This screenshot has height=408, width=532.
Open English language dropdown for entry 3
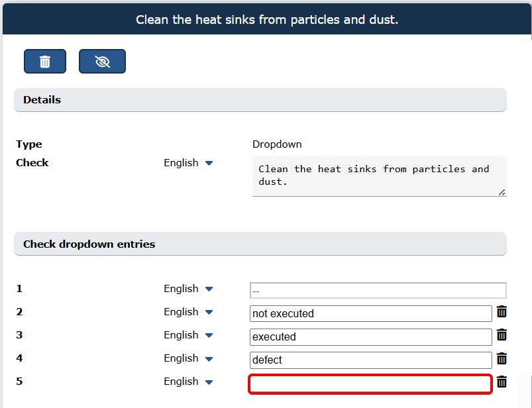tap(188, 335)
